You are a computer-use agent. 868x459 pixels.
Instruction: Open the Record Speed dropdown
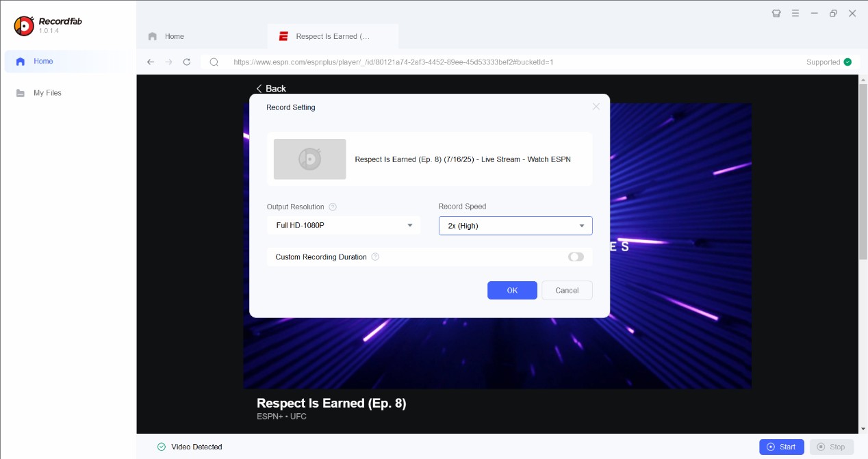pyautogui.click(x=515, y=225)
